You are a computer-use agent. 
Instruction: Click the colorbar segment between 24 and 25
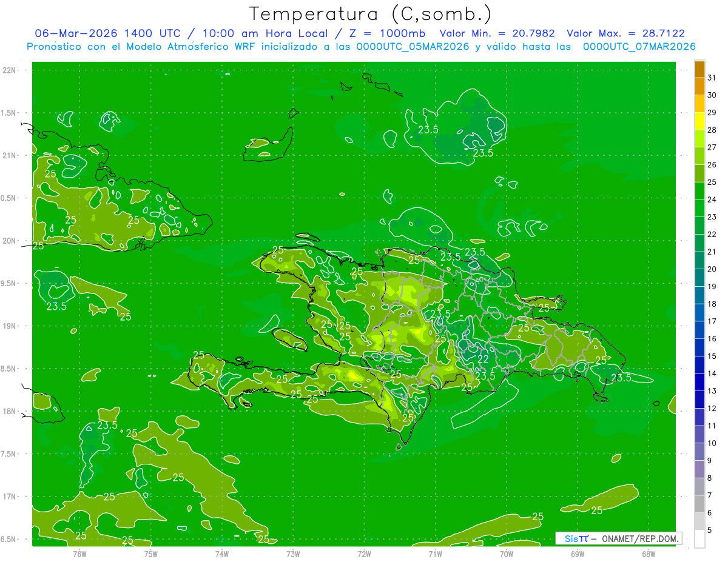[699, 191]
